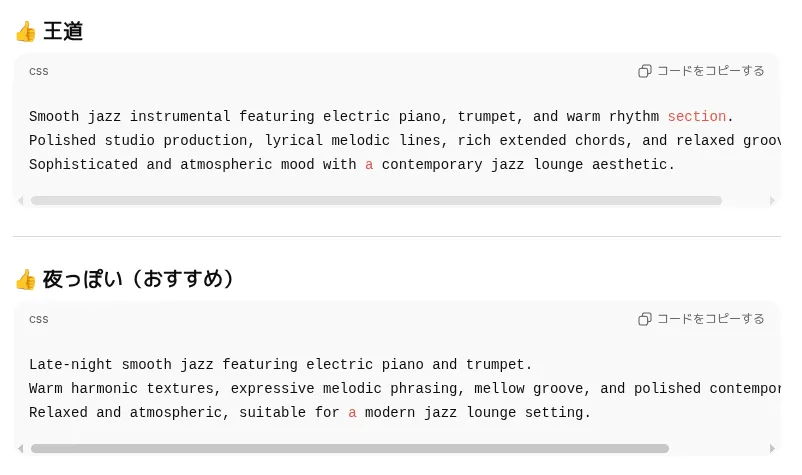The width and height of the screenshot is (802, 475).
Task: Click the horizontal scrollbar thumb of the 王道 code block
Action: click(x=376, y=201)
